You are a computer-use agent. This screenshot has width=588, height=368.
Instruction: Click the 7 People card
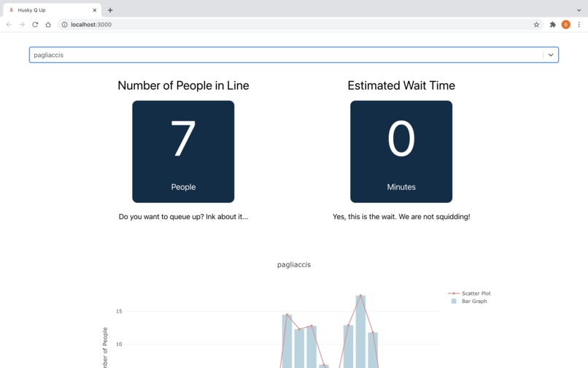(x=183, y=151)
